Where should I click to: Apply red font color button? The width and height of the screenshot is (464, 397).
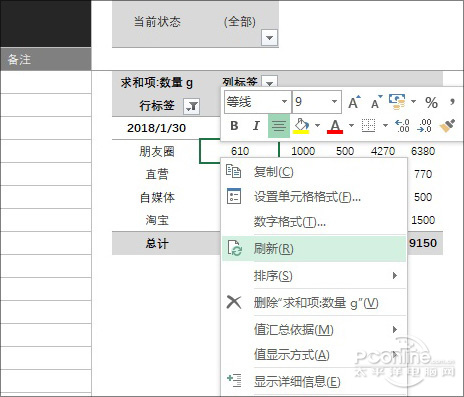click(x=335, y=126)
